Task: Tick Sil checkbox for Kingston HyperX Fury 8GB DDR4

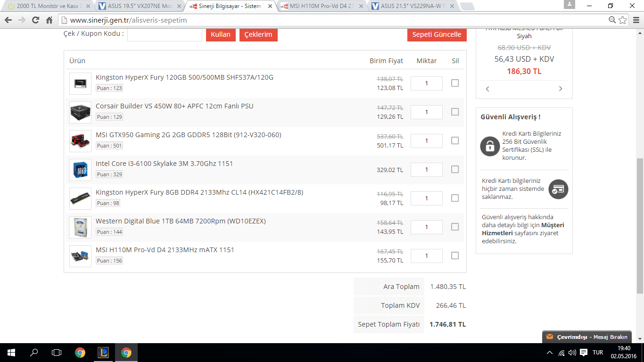Action: (455, 198)
